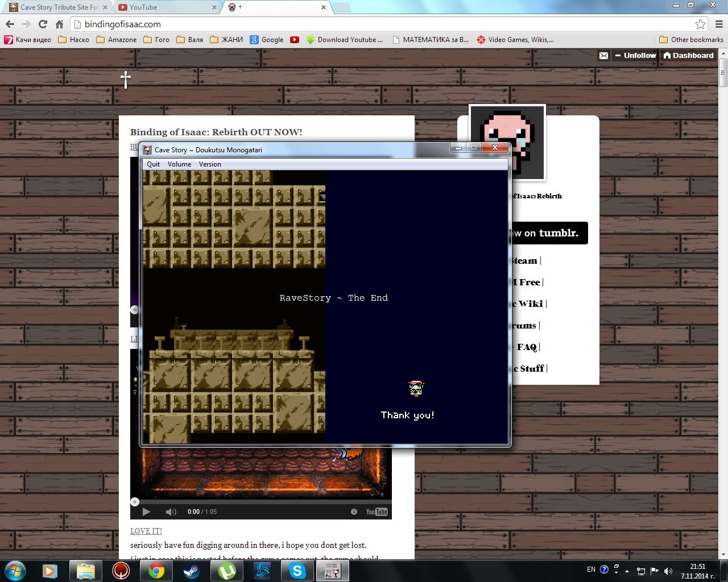The width and height of the screenshot is (728, 582).
Task: Minimize the Cave Story window
Action: point(458,148)
